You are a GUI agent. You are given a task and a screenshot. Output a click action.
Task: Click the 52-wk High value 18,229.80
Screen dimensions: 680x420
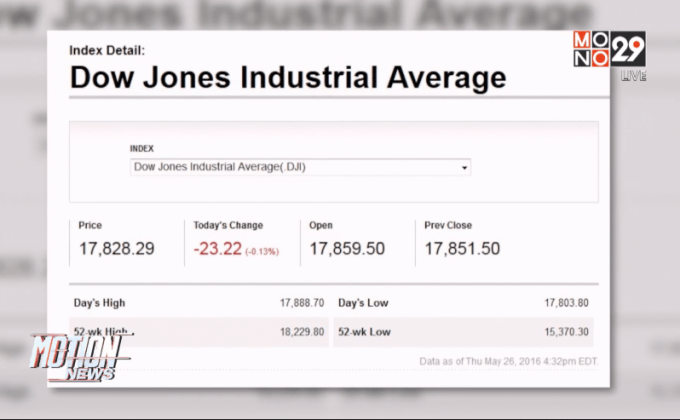pos(302,331)
